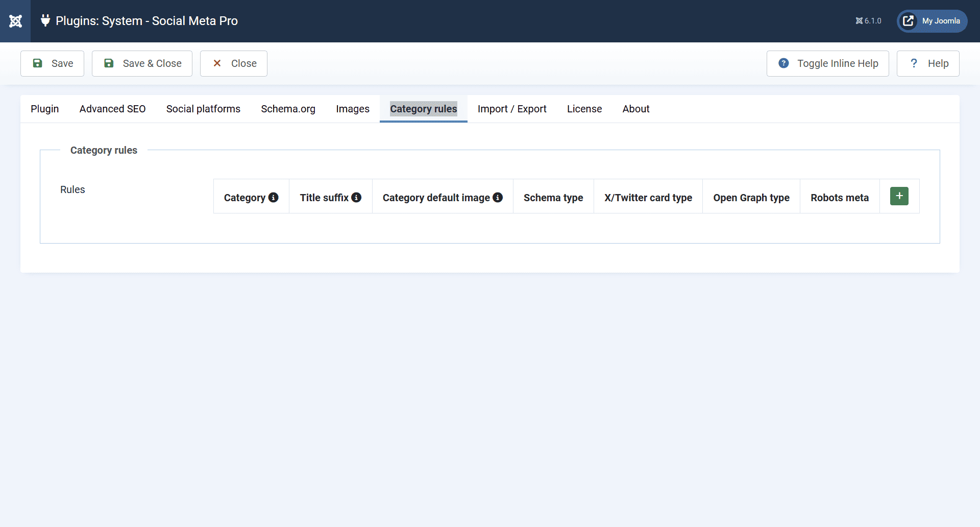Add a new category rule with the plus icon
980x527 pixels.
click(x=899, y=196)
